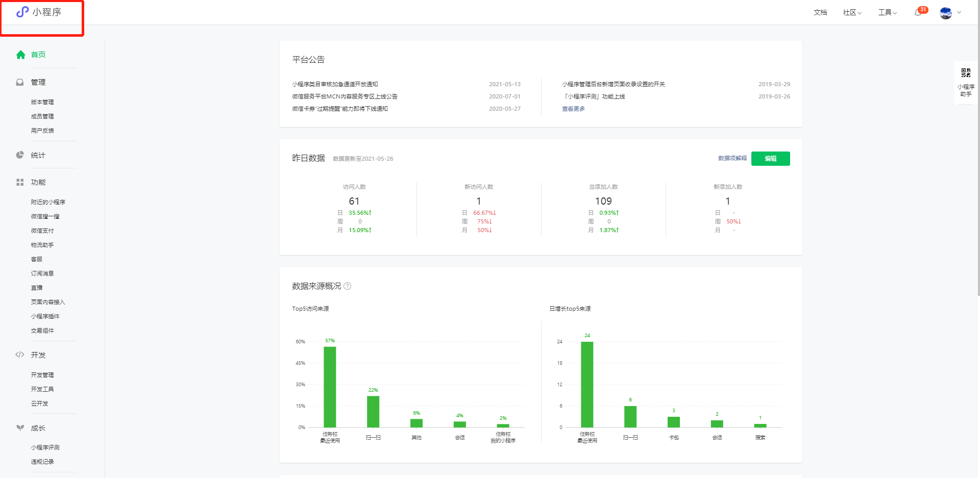Expand the 社区 dropdown menu
Viewport: 980px width, 478px height.
(x=852, y=12)
